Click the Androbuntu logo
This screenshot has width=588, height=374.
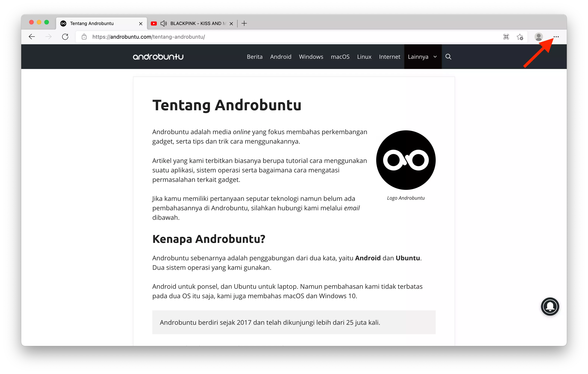[x=158, y=57]
